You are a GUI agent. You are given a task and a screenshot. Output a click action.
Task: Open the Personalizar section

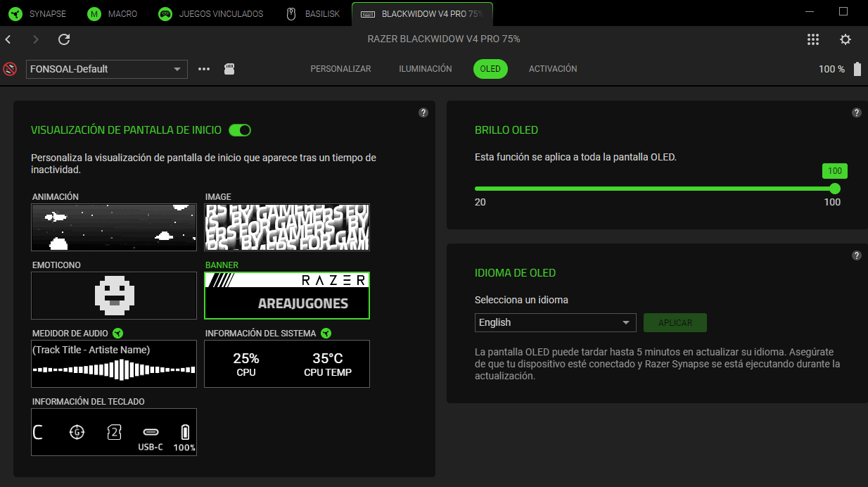340,69
